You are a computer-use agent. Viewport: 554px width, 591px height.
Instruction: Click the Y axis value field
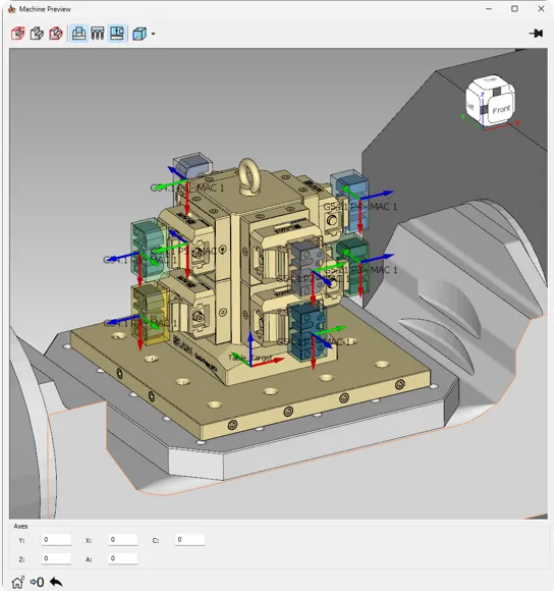[x=56, y=540]
